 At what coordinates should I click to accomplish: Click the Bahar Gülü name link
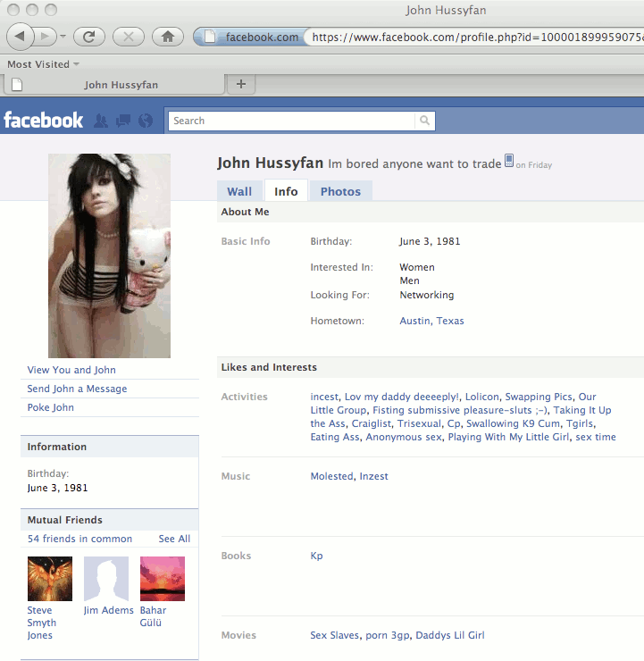pyautogui.click(x=153, y=616)
